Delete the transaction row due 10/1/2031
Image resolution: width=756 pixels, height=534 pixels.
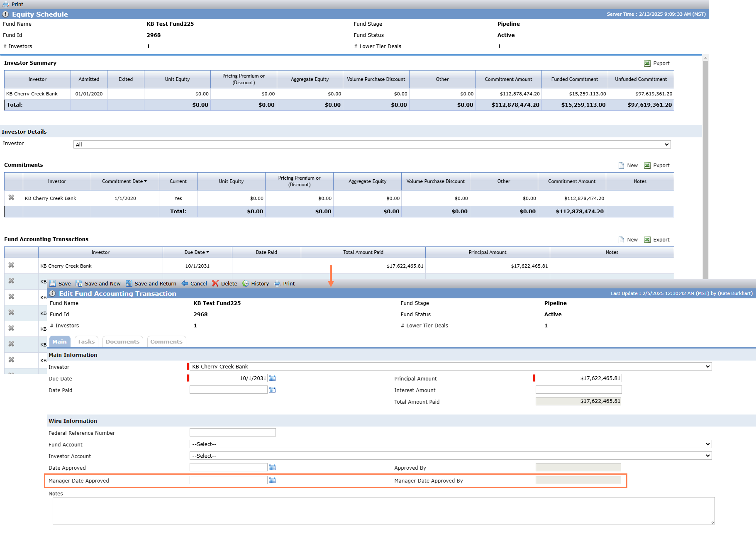pos(12,265)
